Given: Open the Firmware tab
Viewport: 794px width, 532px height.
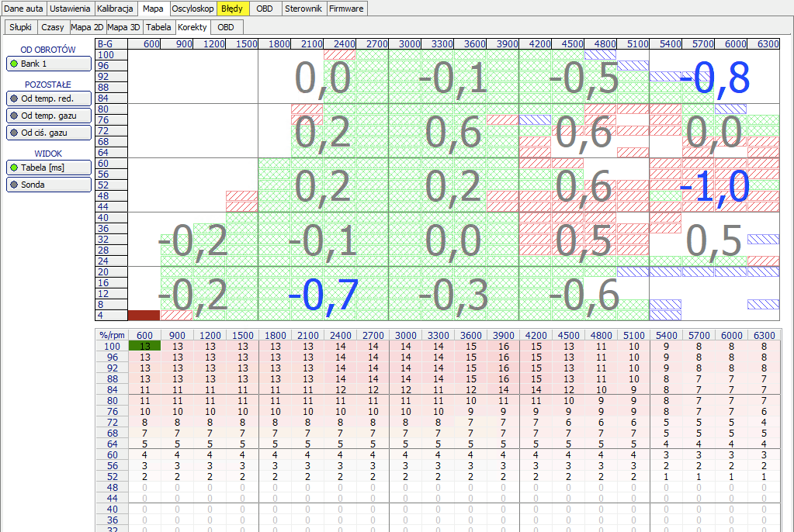Looking at the screenshot, I should coord(346,9).
